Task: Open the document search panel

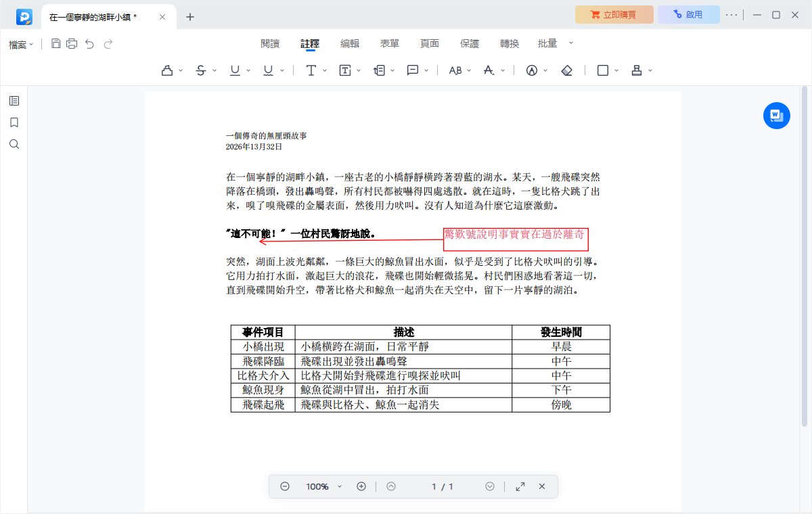Action: coord(14,143)
